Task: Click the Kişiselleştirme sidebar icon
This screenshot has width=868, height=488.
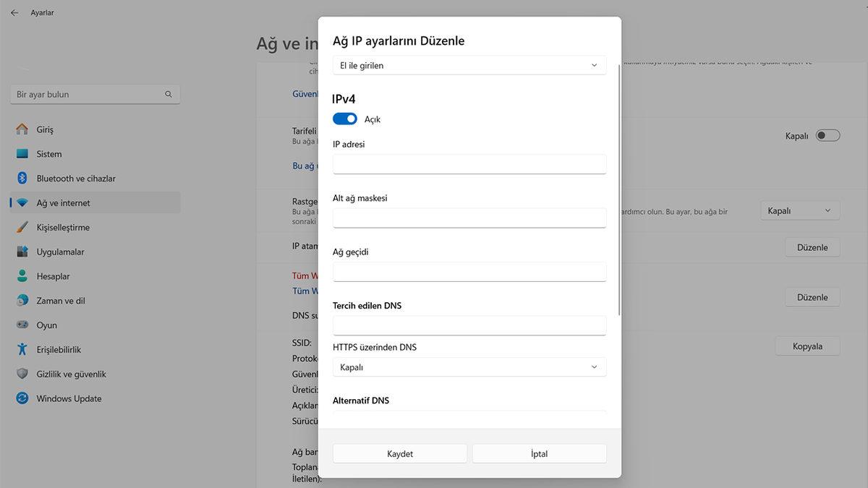Action: [x=22, y=227]
